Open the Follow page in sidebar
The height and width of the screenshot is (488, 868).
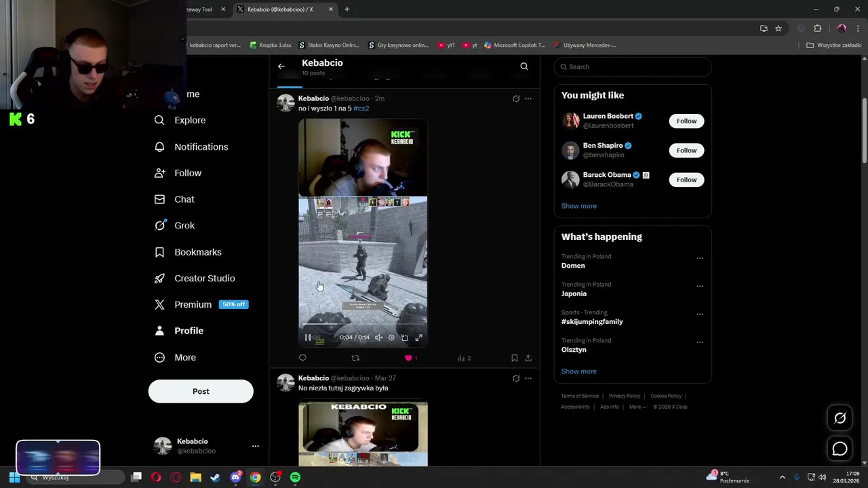[x=178, y=173]
